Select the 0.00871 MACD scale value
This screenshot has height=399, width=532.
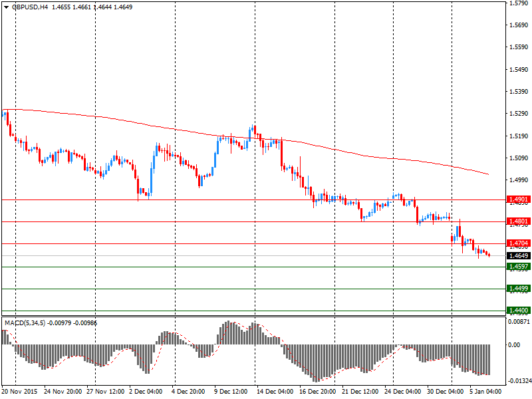[x=519, y=321]
